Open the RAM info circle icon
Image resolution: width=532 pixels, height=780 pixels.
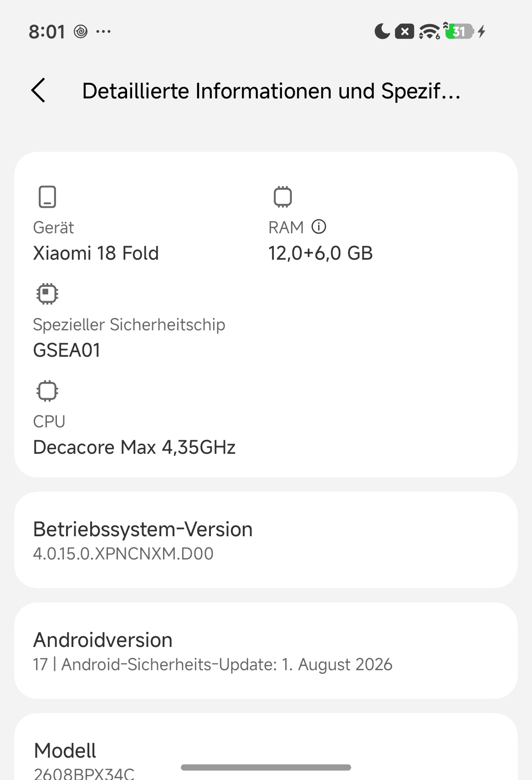319,226
